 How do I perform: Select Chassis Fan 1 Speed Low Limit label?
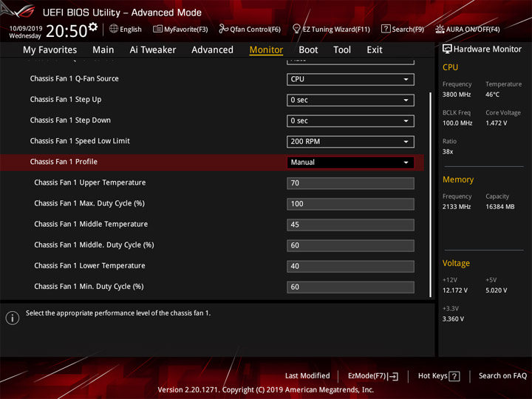[80, 141]
